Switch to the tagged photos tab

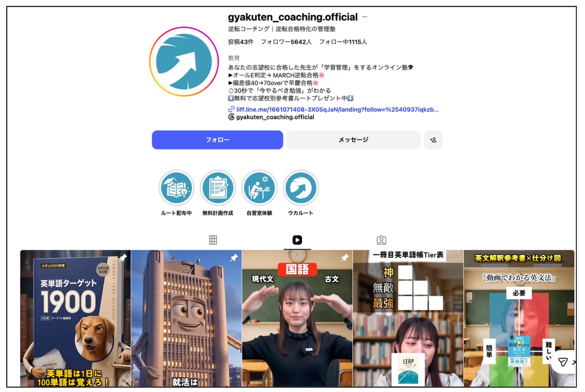click(382, 240)
